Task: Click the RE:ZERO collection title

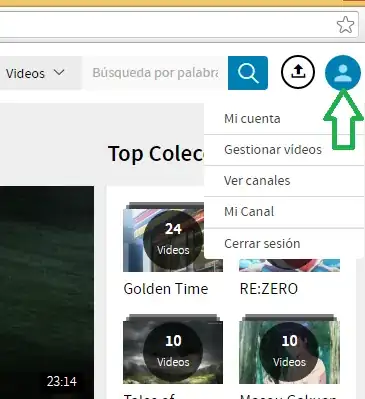Action: coord(269,289)
